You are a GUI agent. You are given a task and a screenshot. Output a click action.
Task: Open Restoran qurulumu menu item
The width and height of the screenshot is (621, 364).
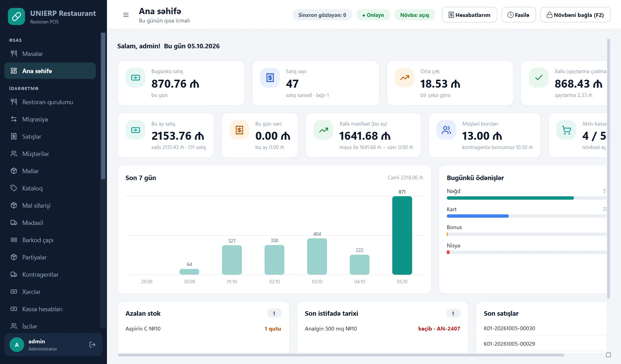pos(50,102)
